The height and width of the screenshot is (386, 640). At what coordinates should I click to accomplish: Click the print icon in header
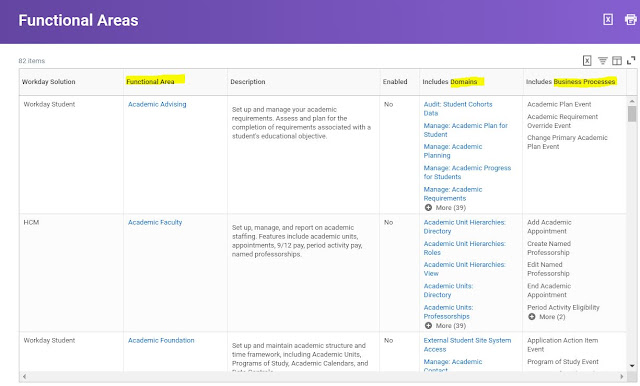pos(631,19)
